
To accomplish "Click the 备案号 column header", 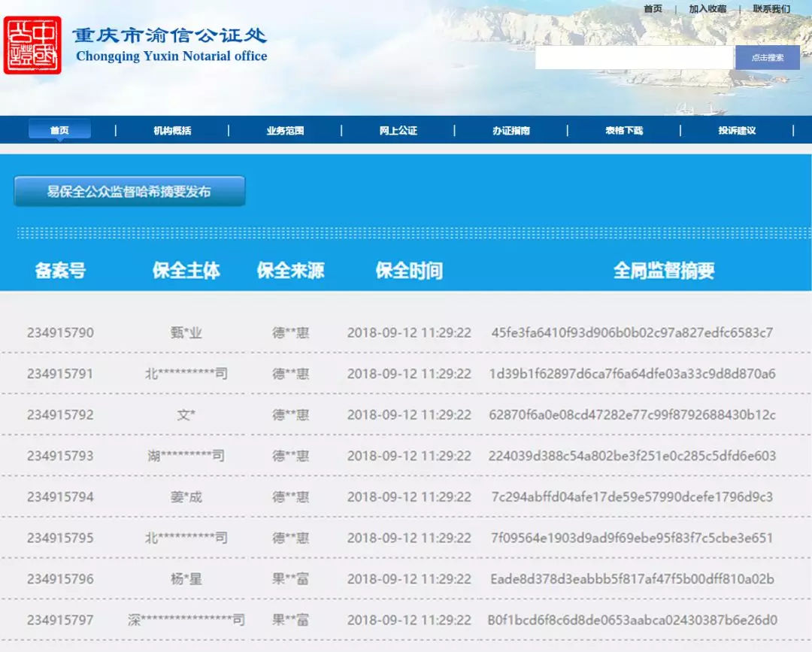I will tap(60, 271).
